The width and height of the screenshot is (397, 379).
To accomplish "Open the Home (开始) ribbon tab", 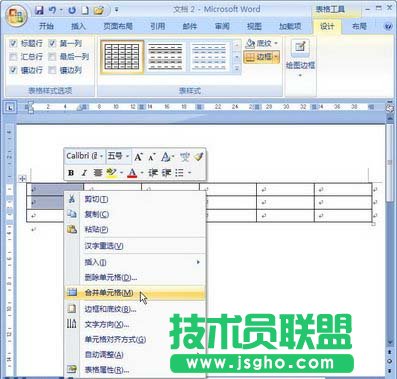I will [x=46, y=26].
